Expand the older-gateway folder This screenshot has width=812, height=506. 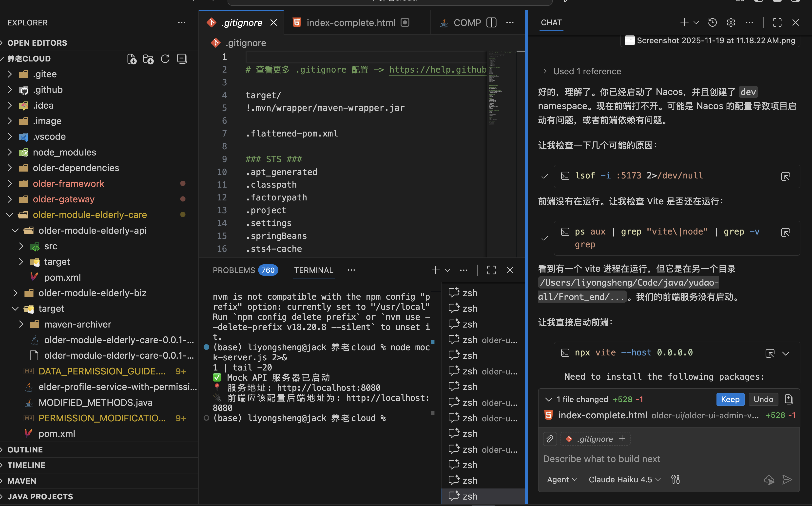pos(64,199)
